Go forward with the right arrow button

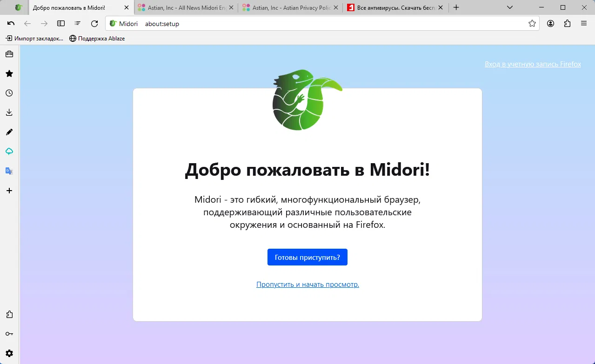pyautogui.click(x=44, y=23)
